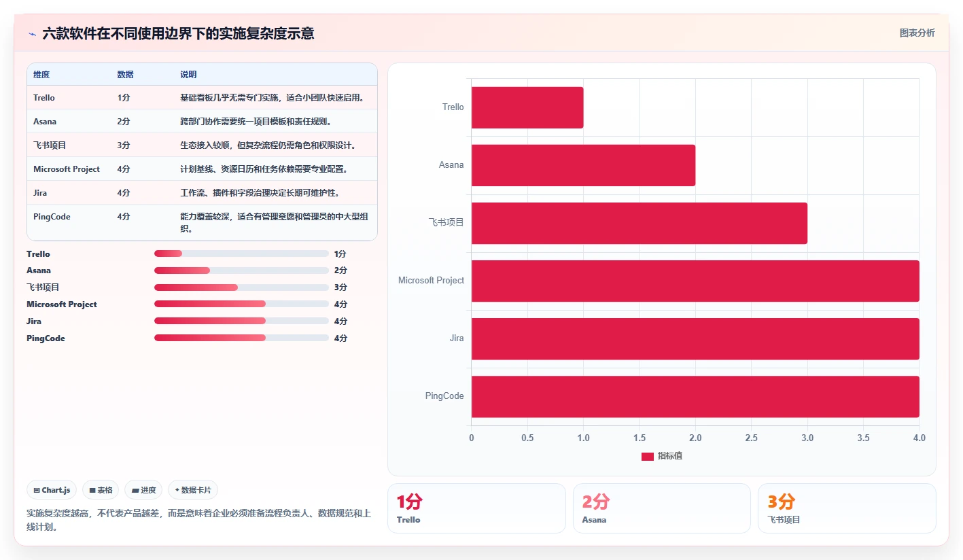Click the 数据 column header in the table
Image resolution: width=963 pixels, height=560 pixels.
125,75
